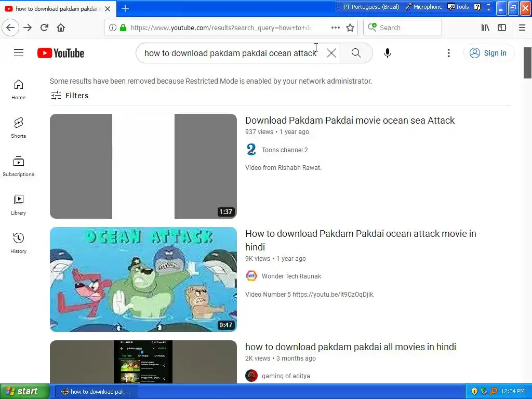Go back to the previous page

[10, 28]
